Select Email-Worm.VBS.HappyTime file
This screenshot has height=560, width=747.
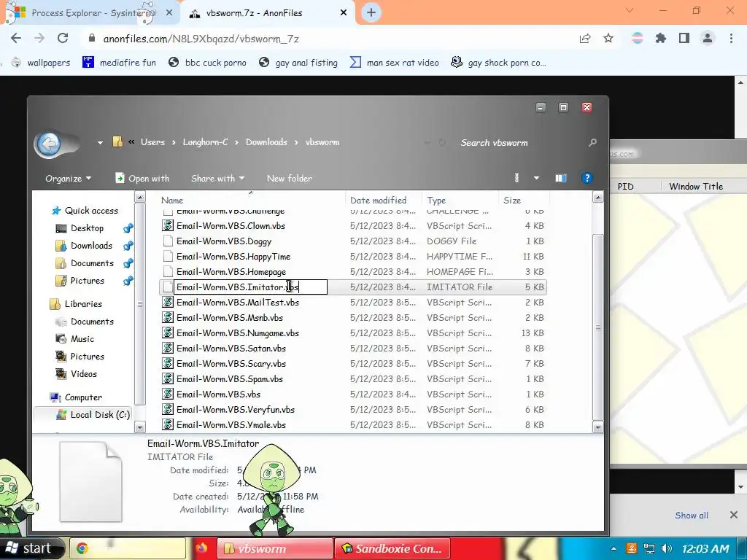[352, 256]
